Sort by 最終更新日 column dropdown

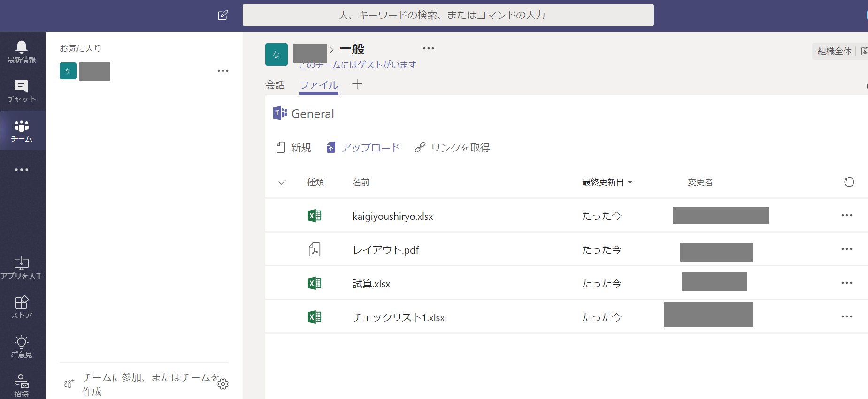(607, 182)
